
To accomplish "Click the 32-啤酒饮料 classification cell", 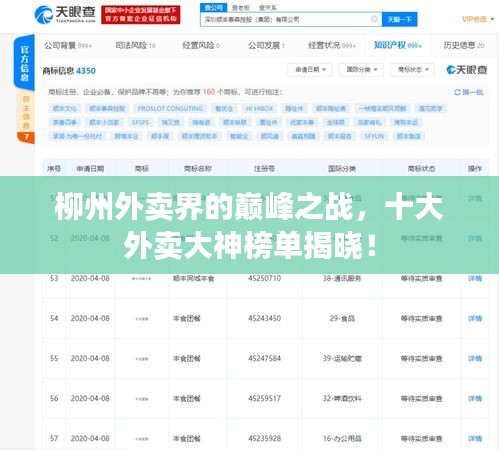I will pyautogui.click(x=342, y=399).
